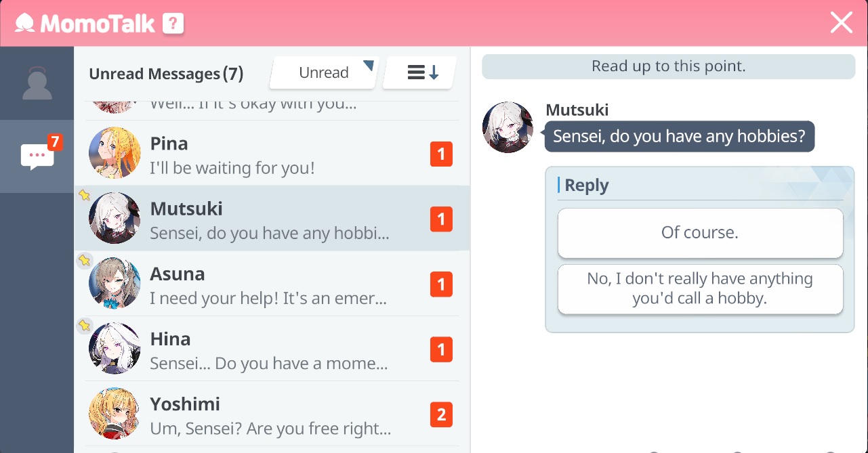Click Asuna's avatar thumbnail
This screenshot has height=453, width=868.
(115, 283)
